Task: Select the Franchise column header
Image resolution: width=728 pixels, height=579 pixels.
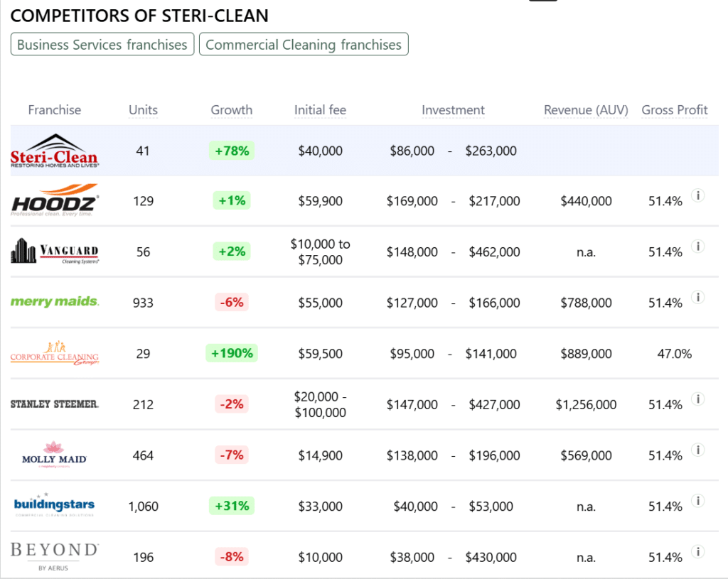Action: [54, 110]
